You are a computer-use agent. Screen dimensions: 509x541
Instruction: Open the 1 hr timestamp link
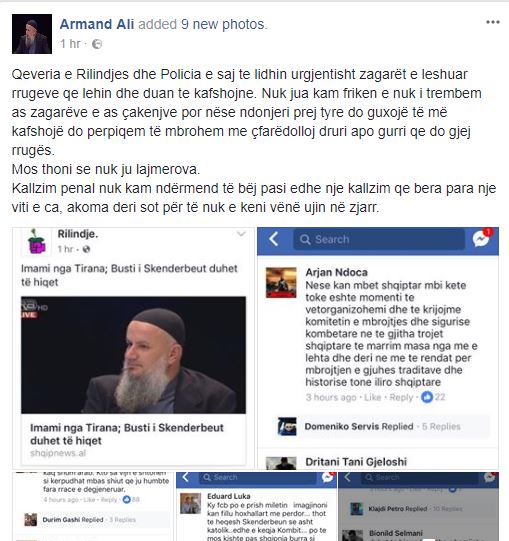coord(70,44)
